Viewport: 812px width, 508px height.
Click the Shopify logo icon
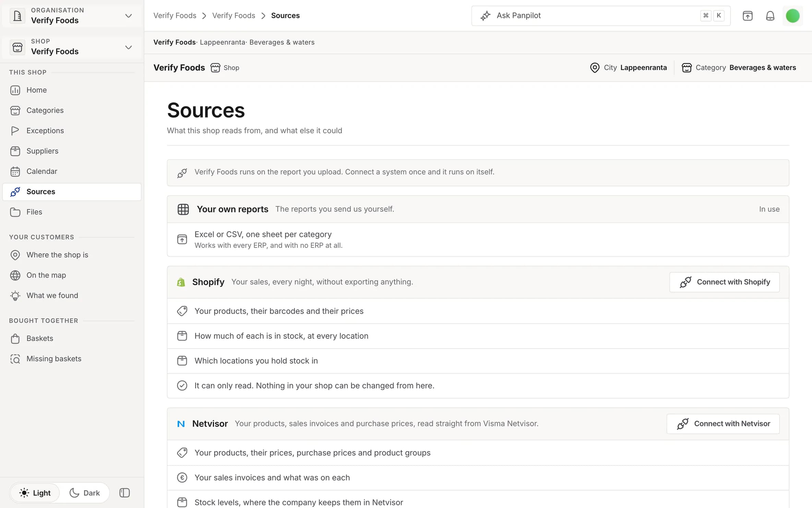[181, 282]
